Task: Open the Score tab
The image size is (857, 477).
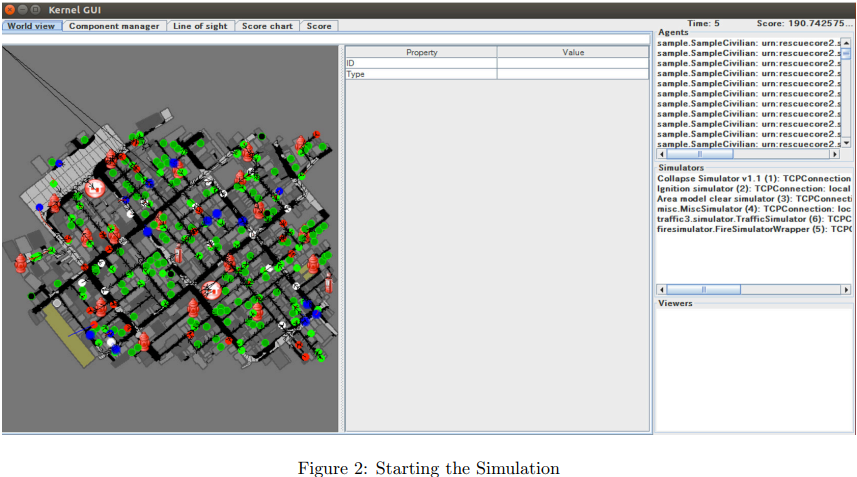Action: coord(319,26)
